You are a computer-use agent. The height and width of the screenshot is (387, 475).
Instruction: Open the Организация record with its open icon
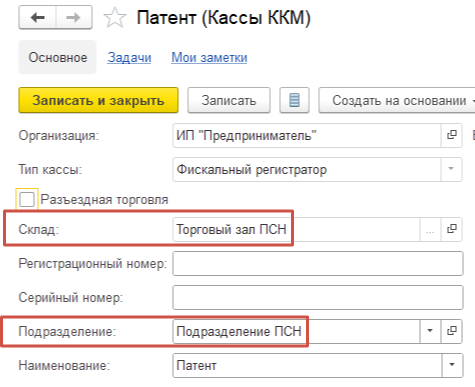(x=452, y=135)
